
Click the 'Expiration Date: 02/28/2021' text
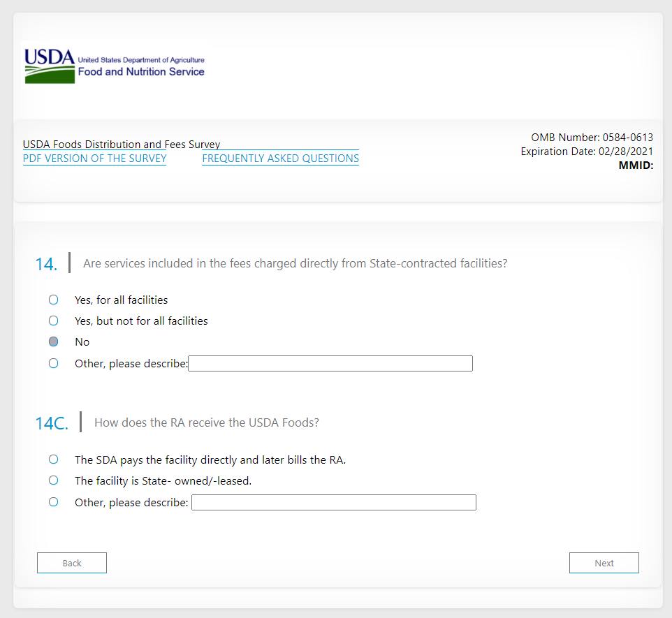click(x=587, y=152)
